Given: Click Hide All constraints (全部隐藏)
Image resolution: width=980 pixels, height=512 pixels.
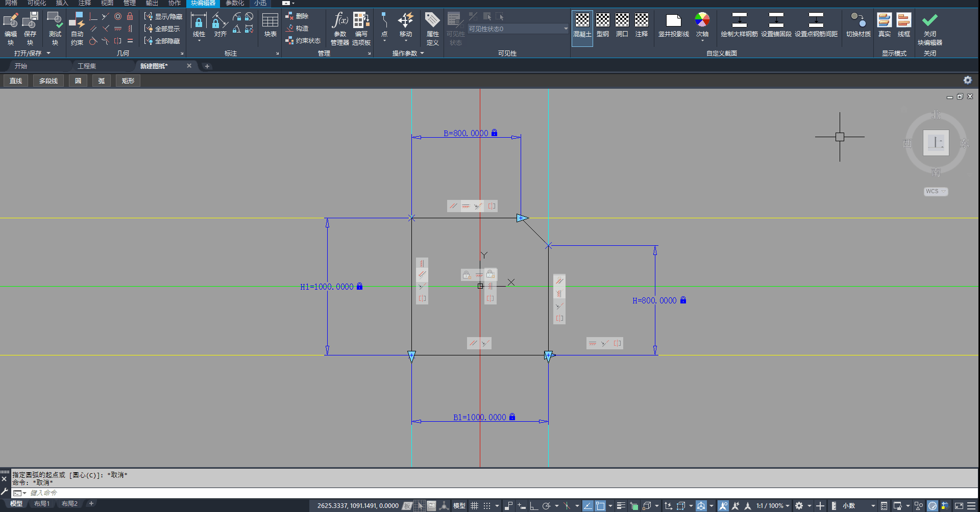Looking at the screenshot, I should pos(162,41).
